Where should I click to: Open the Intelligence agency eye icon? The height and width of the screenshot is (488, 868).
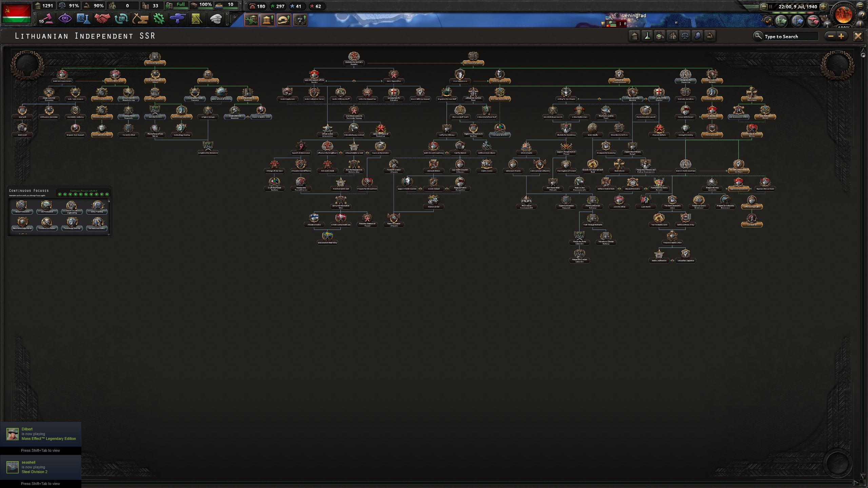click(65, 19)
